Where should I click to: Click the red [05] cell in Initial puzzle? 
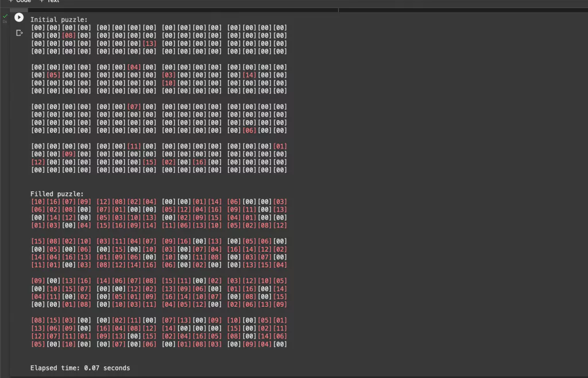click(x=53, y=75)
